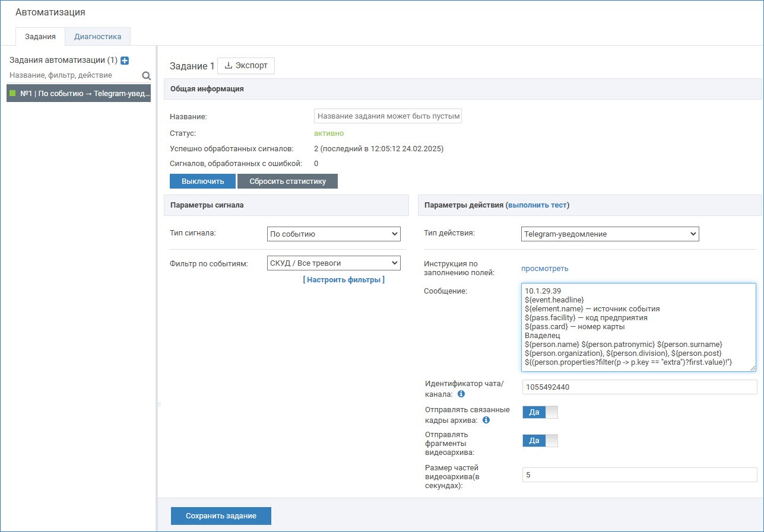Click info icon next to chat identifier label
The image size is (764, 532).
(461, 394)
